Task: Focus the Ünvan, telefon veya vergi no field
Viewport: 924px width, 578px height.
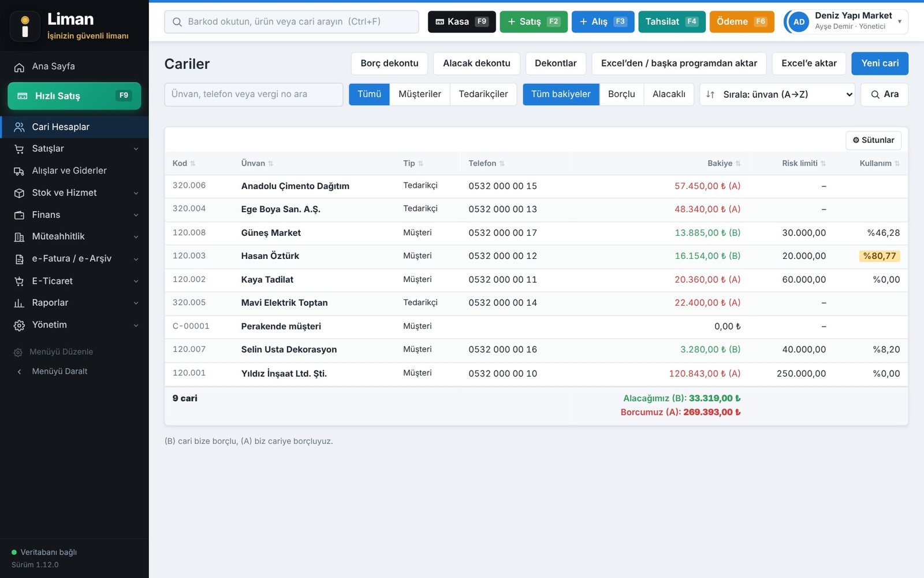Action: click(254, 94)
